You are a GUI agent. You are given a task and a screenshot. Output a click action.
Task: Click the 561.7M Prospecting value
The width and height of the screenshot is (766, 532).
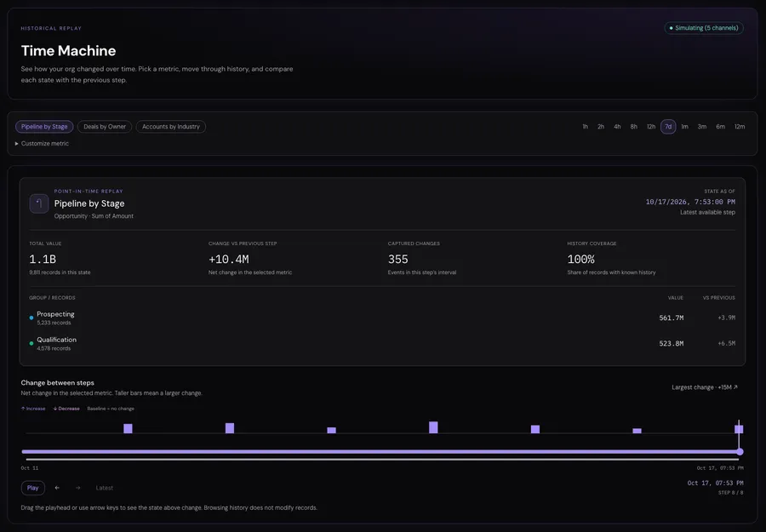point(672,318)
